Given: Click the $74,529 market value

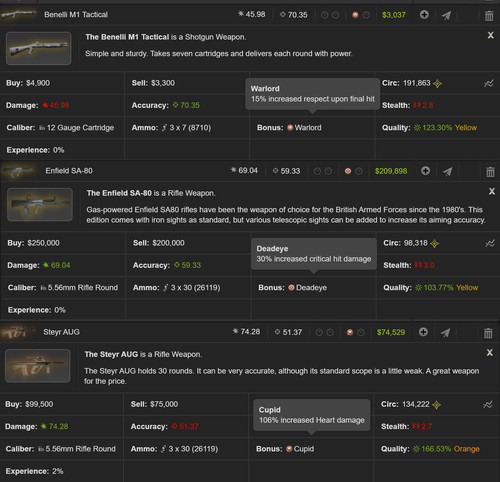Looking at the screenshot, I should point(391,332).
